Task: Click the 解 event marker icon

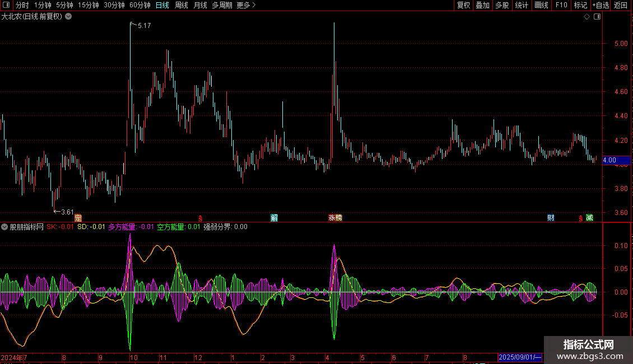Action: coord(274,217)
